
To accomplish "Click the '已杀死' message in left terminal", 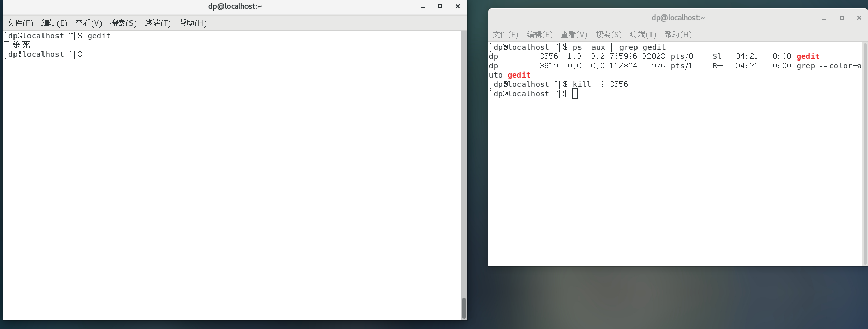I will tap(17, 45).
